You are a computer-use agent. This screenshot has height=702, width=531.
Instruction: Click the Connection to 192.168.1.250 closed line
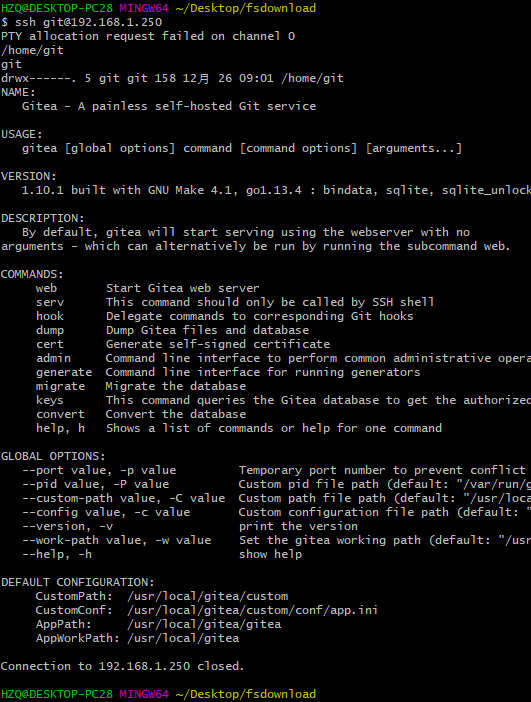point(122,666)
